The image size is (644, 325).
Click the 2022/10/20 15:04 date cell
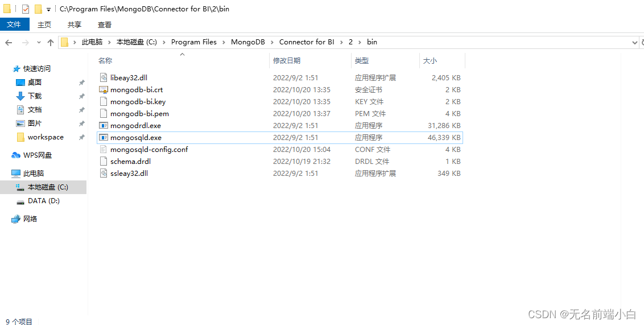pos(302,149)
